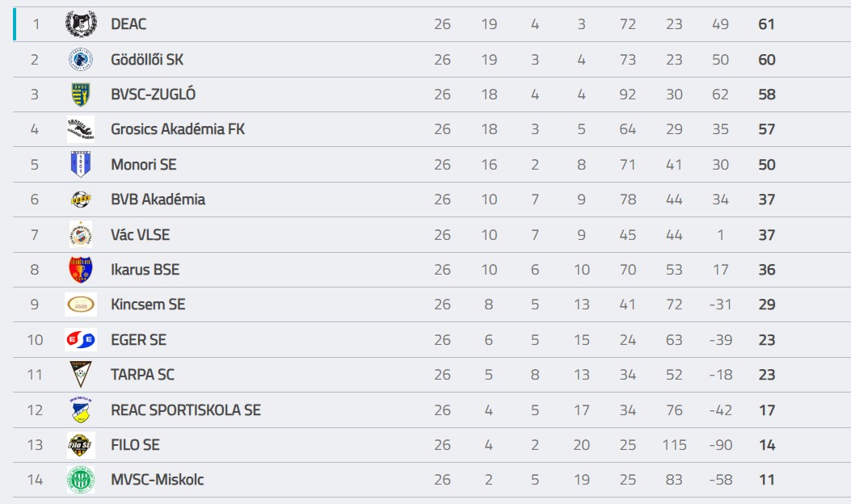Select the MVSC-Miskolc team name
Image resolution: width=851 pixels, height=504 pixels.
click(158, 480)
